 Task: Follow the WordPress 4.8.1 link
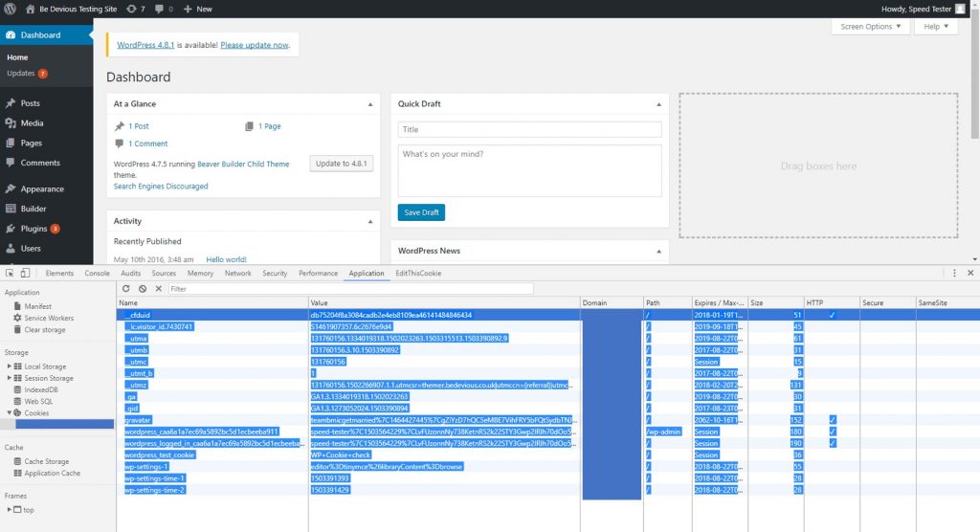click(x=145, y=45)
